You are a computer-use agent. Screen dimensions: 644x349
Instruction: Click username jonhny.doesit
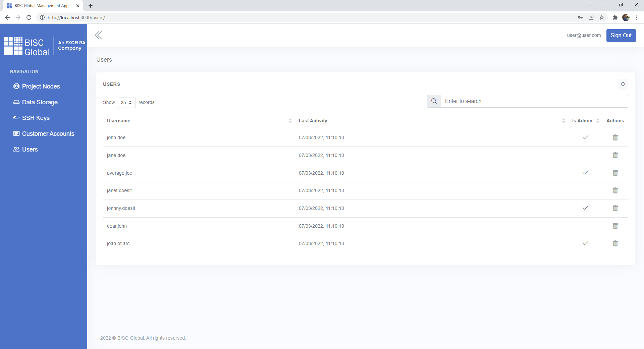point(121,208)
